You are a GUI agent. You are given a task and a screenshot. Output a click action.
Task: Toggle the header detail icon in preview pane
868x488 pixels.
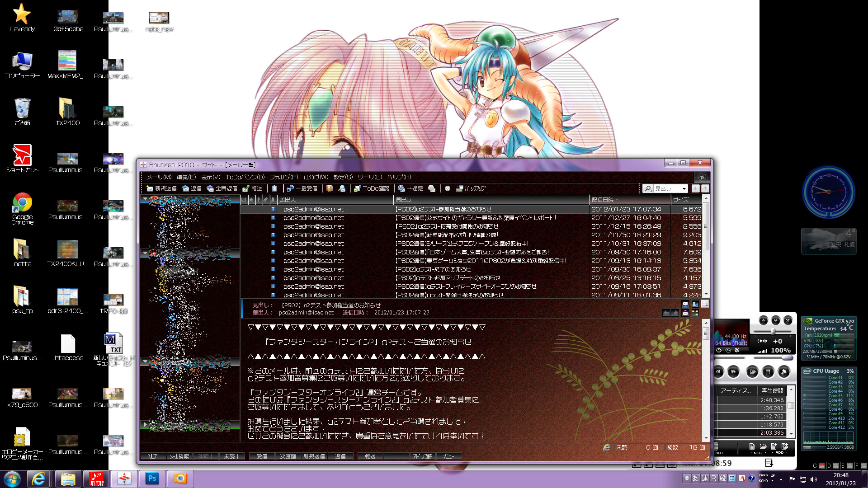[x=705, y=304]
